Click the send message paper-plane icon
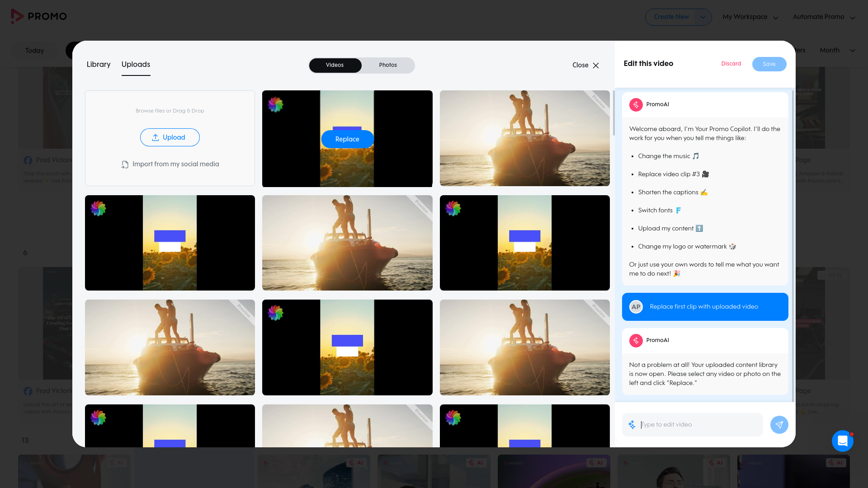Screen dimensions: 868x488 (779, 425)
